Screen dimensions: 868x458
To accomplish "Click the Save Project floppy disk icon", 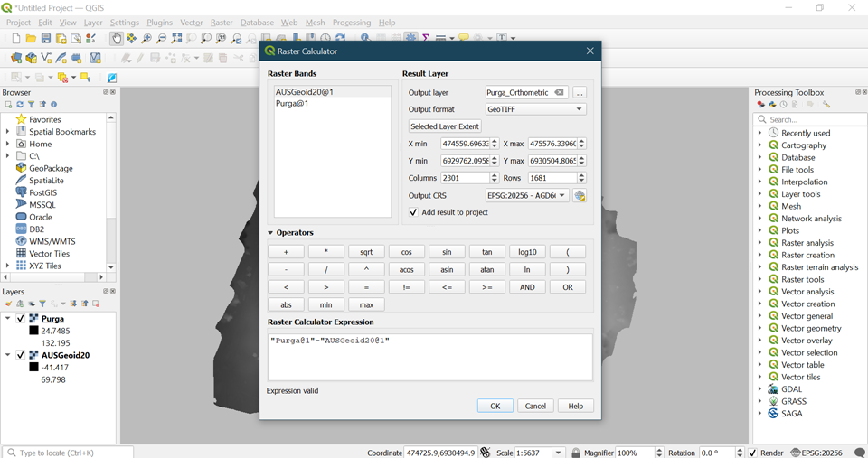I will [46, 39].
